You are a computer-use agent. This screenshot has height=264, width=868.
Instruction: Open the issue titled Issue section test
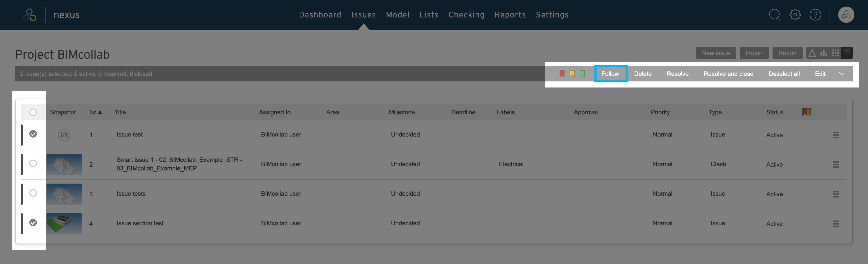140,223
